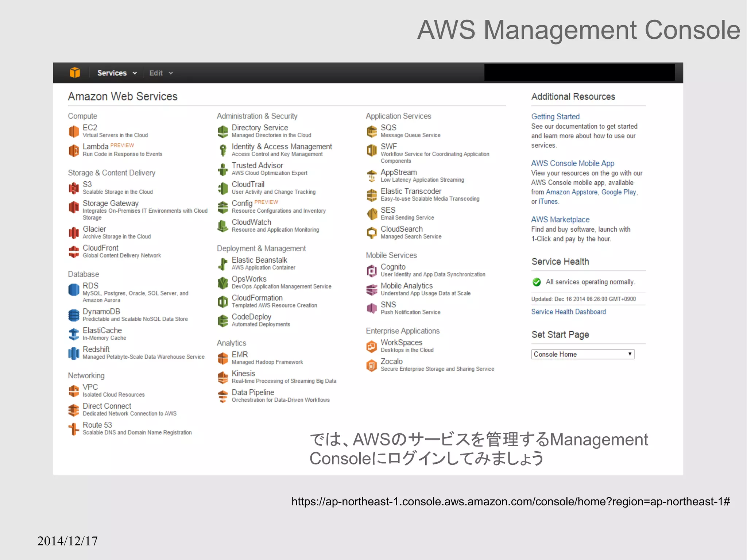The image size is (747, 560).
Task: Click the RDS database icon
Action: (x=74, y=289)
